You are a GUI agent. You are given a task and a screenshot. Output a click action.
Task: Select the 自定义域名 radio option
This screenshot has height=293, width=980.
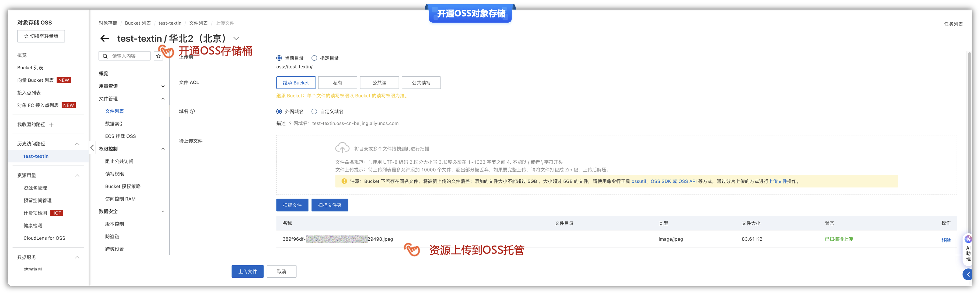314,111
